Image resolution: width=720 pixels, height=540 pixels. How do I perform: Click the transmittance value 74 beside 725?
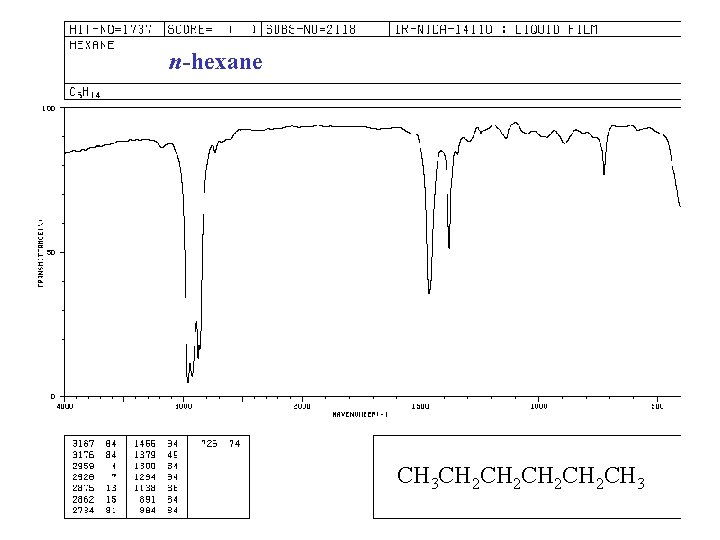point(235,444)
